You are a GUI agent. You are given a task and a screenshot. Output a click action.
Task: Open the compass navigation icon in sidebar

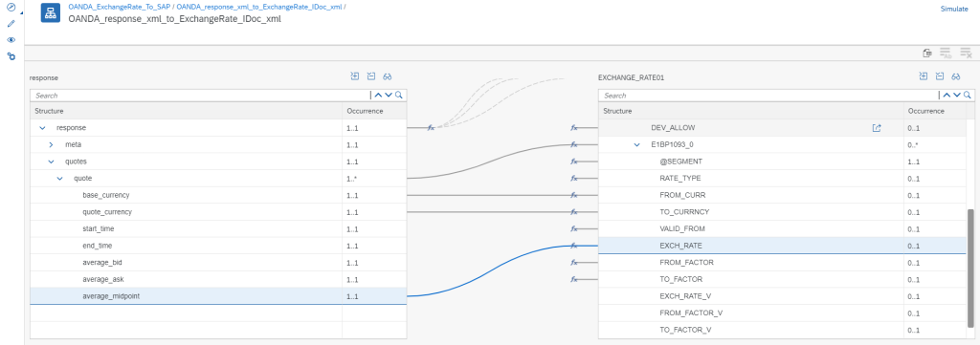coord(11,8)
